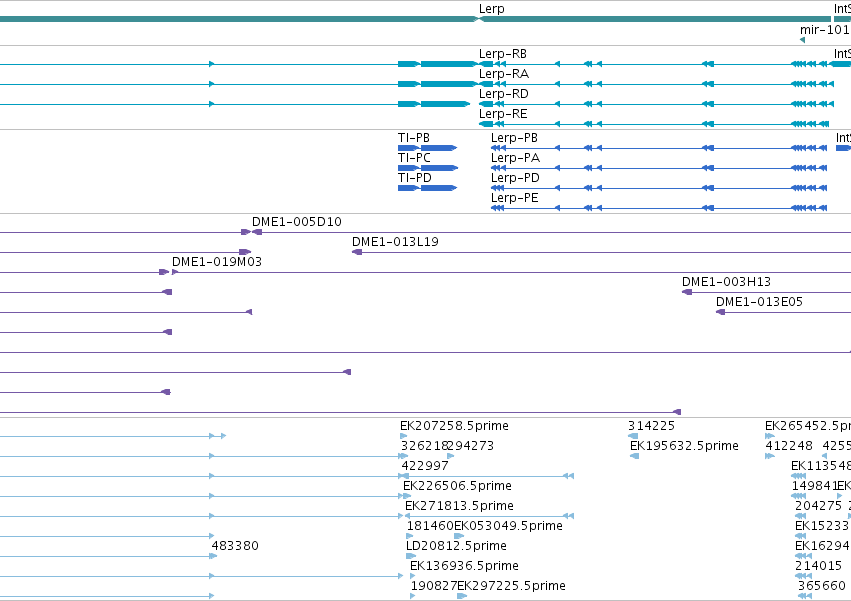The image size is (851, 601).
Task: Click the 314225 EST arrow glyph
Action: 633,436
